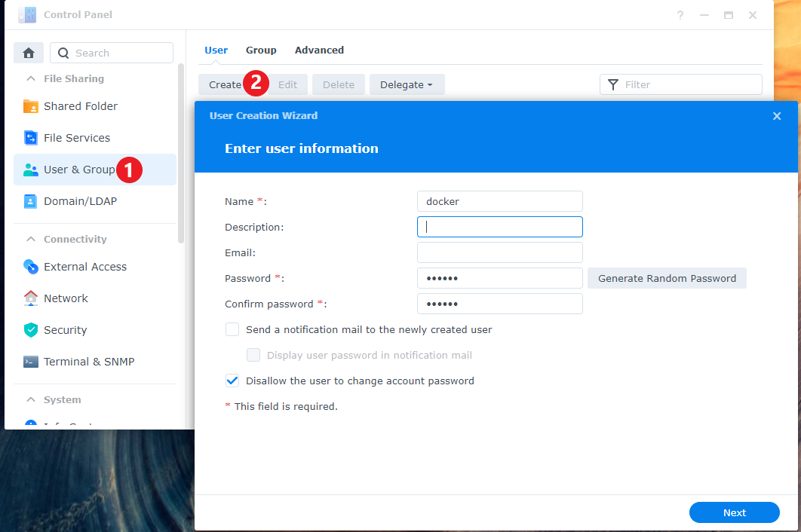Collapse the File Sharing section
The image size is (801, 532).
(31, 78)
